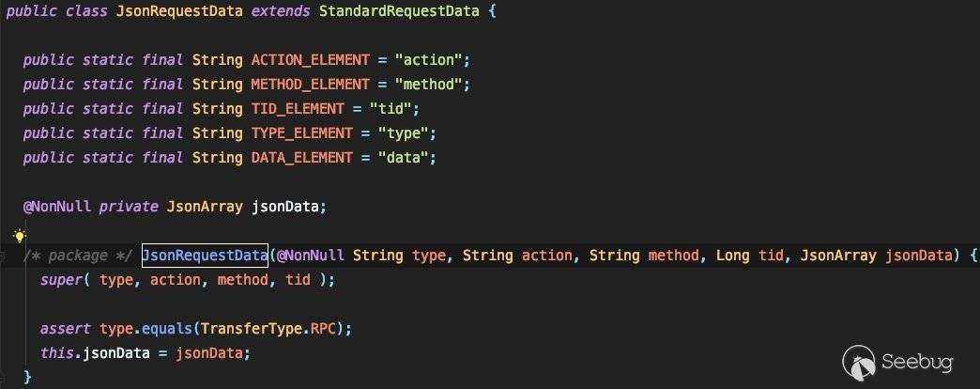
Task: Click the super call keyword
Action: click(60, 280)
